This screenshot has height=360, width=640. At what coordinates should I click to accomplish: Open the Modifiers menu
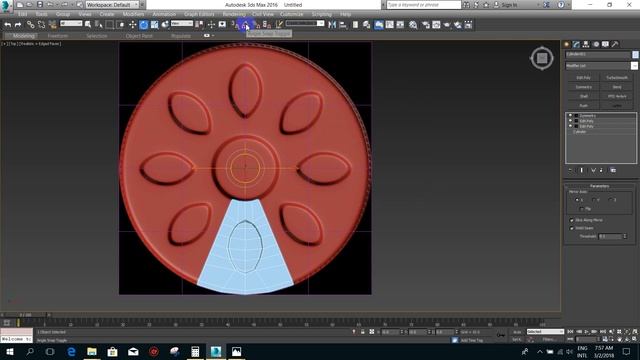(x=133, y=14)
